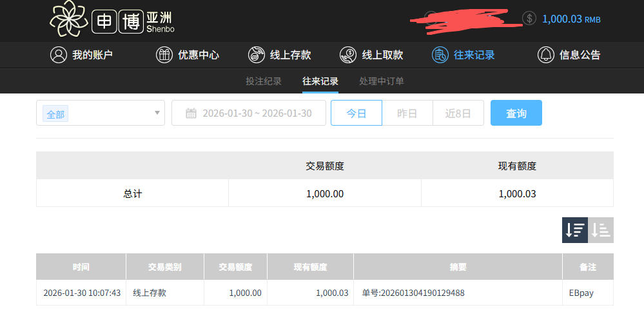Screen dimensions: 644x312
Task: Switch to 处理中订单 tab
Action: [x=382, y=81]
